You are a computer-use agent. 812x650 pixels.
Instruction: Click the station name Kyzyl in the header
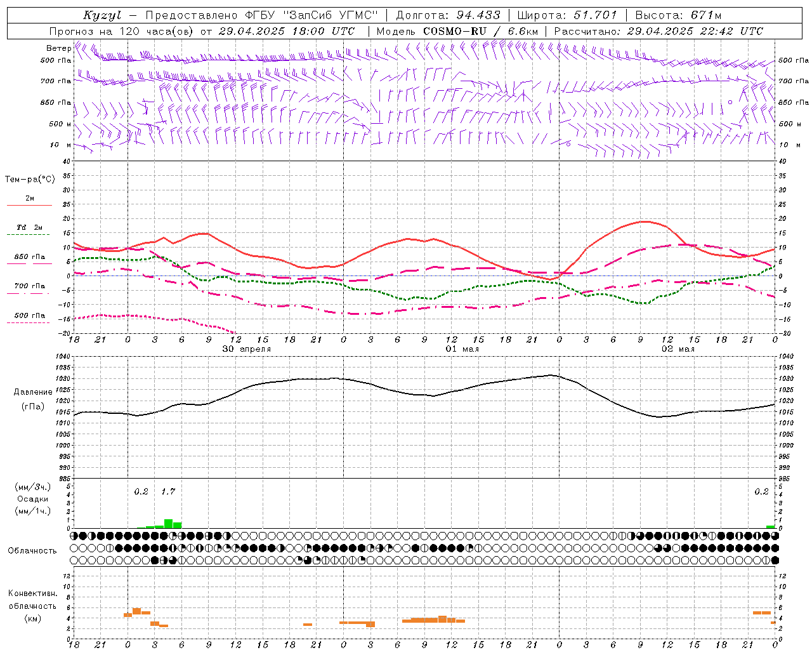pos(102,15)
